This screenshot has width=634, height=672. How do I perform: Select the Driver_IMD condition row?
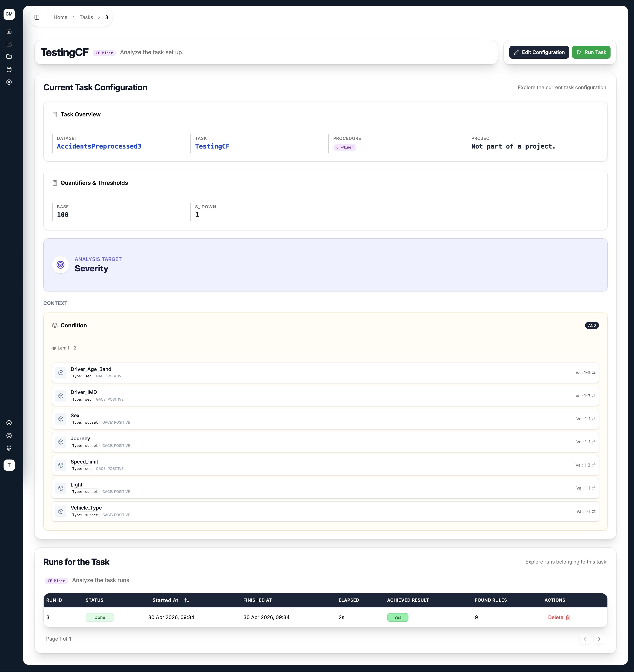tap(325, 396)
